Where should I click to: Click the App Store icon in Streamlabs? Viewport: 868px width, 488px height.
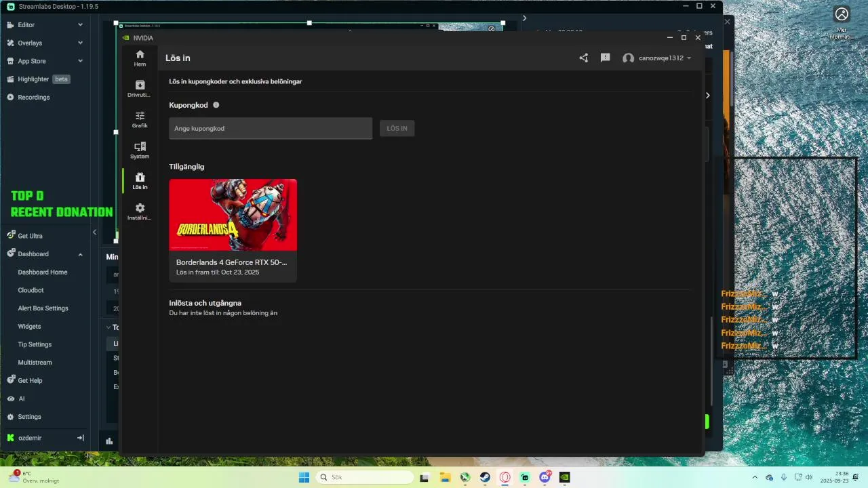[11, 61]
